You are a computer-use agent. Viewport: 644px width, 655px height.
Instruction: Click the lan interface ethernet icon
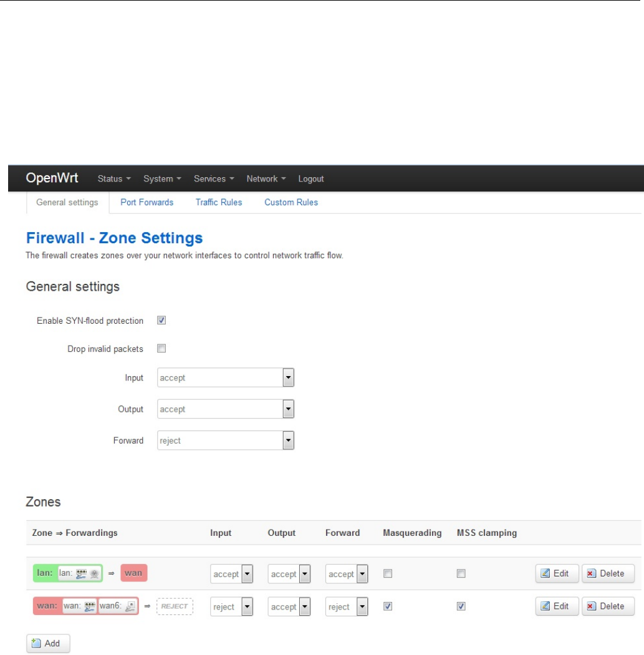82,573
